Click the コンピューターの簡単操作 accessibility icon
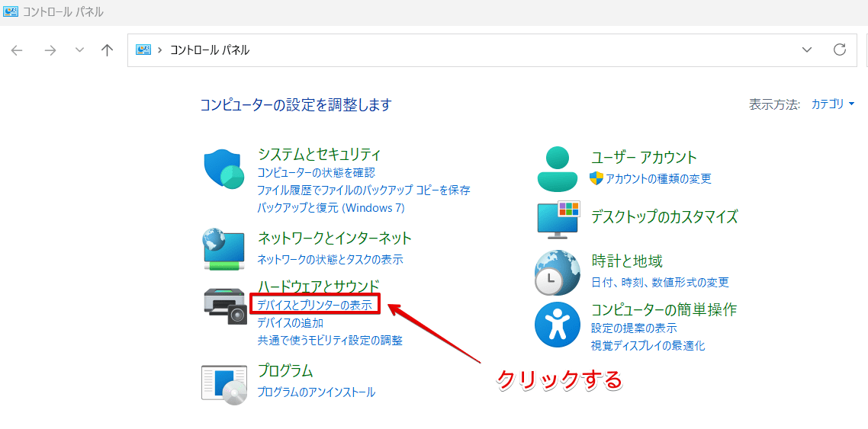This screenshot has height=429, width=868. click(557, 325)
